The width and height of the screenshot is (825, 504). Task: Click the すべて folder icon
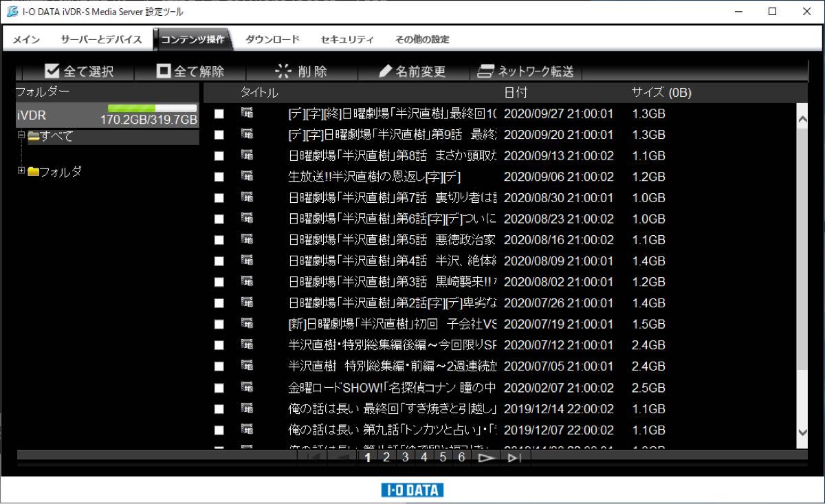33,136
